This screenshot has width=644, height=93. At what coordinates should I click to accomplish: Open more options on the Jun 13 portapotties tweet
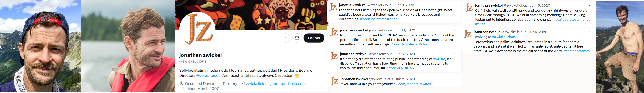pos(456,30)
